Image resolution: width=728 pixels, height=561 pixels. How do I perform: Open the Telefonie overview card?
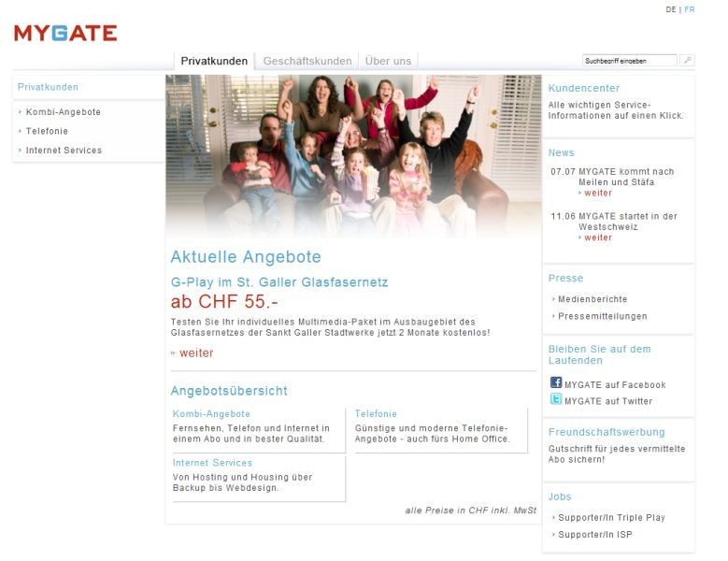pos(440,430)
